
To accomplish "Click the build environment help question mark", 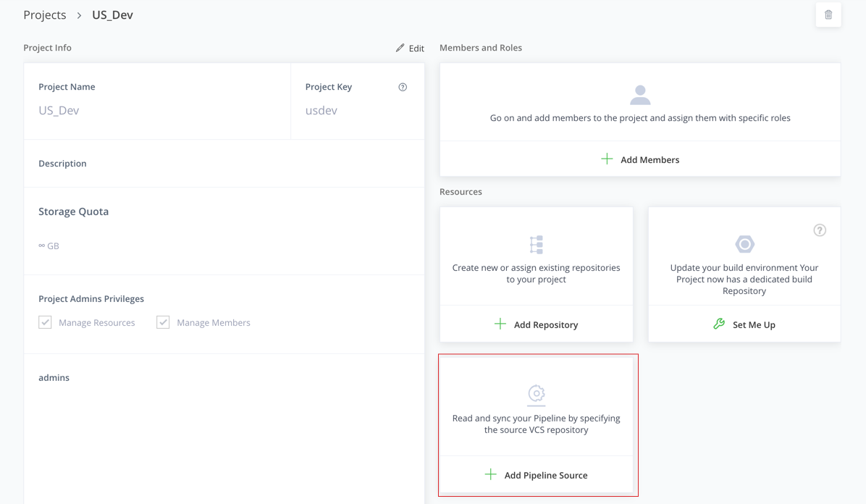I will click(820, 230).
